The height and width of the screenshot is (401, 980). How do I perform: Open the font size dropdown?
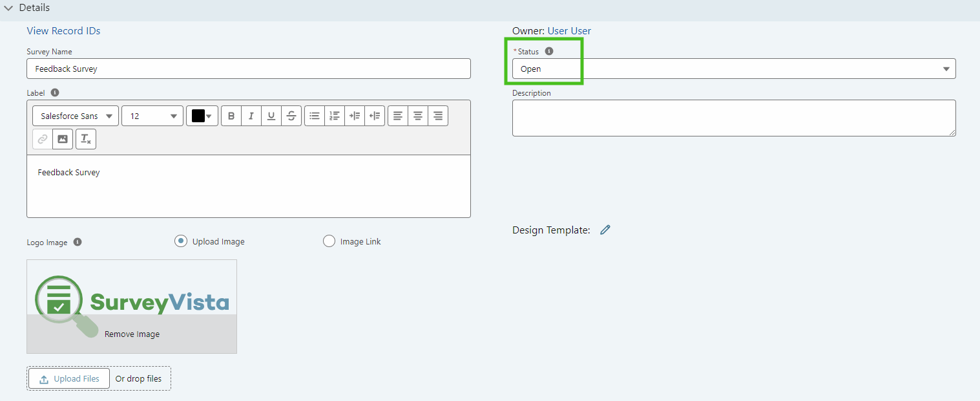click(x=152, y=116)
